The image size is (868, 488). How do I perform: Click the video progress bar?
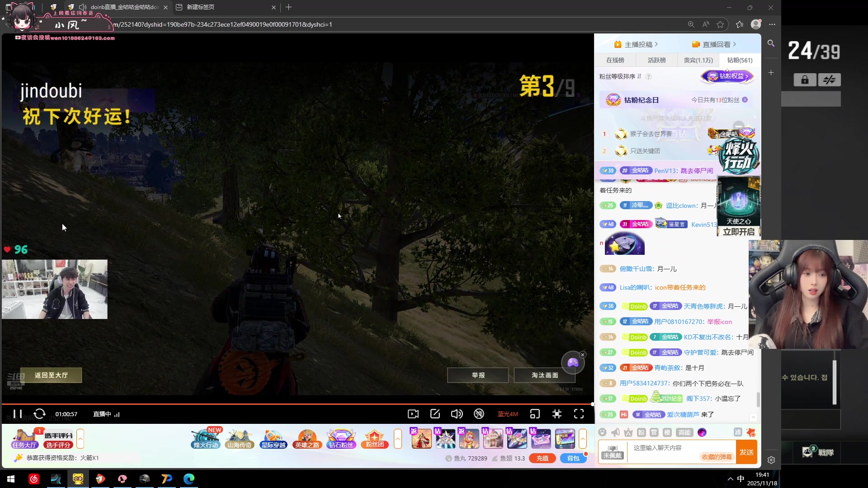[294, 404]
